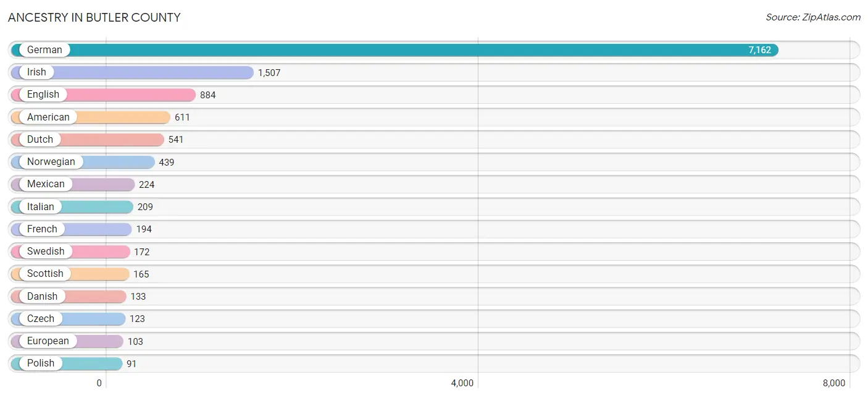
Task: Select the American label pill
Action: point(48,117)
